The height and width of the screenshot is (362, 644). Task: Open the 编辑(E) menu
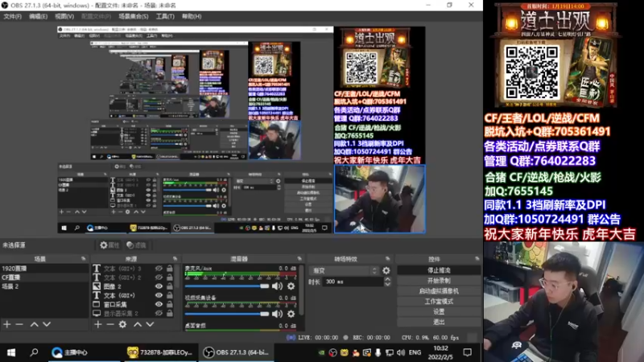click(38, 16)
